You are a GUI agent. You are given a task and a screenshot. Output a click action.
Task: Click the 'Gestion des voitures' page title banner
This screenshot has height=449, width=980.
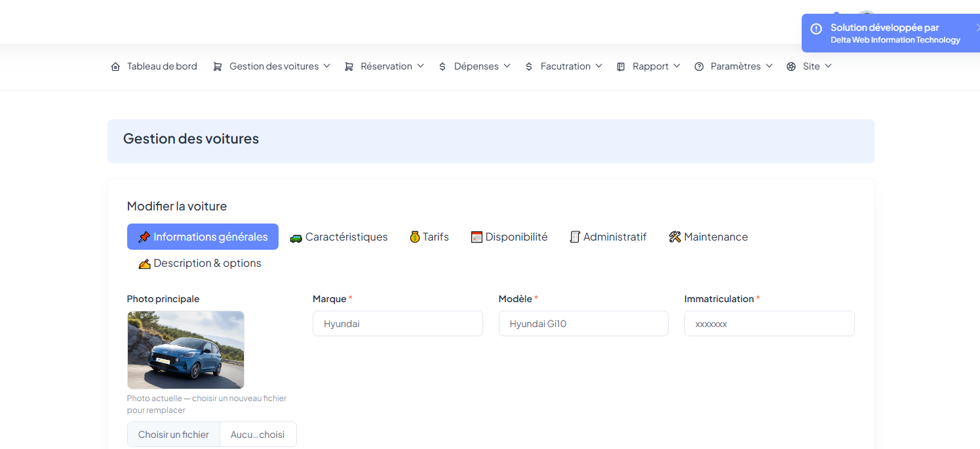(491, 141)
